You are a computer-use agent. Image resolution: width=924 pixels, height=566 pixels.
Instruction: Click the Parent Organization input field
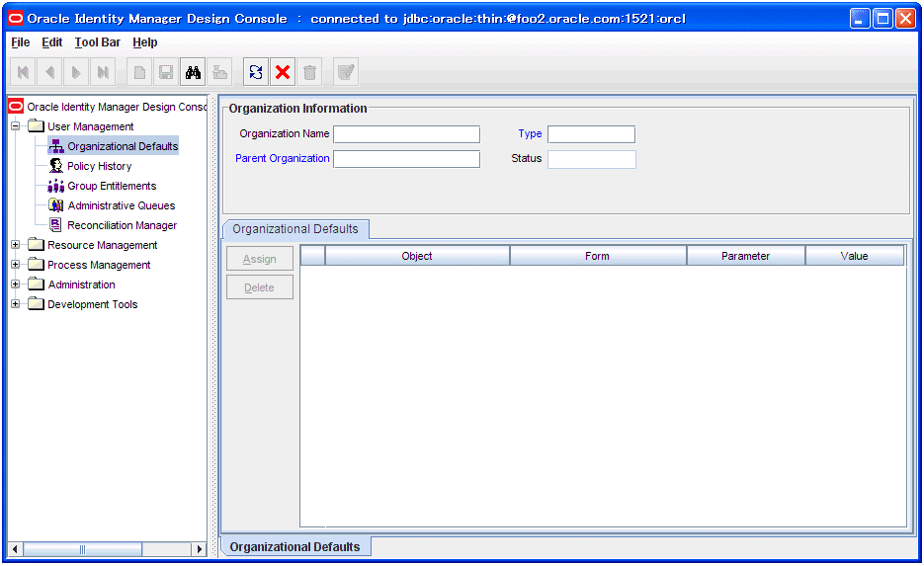pyautogui.click(x=406, y=159)
